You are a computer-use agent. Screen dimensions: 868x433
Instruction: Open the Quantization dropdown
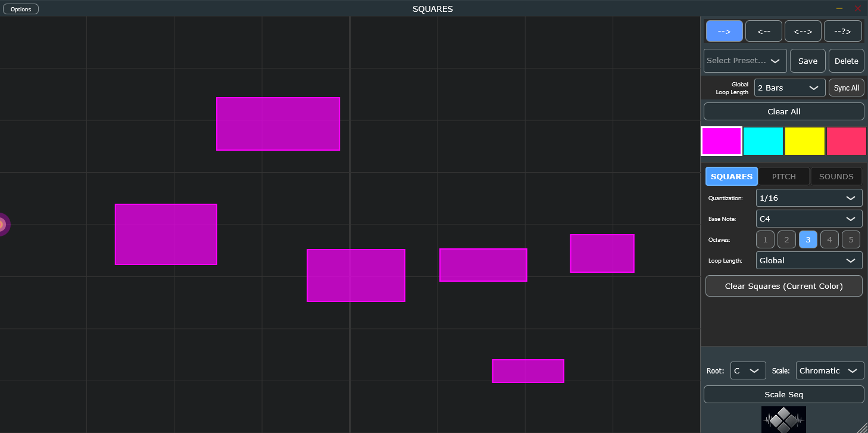click(809, 198)
